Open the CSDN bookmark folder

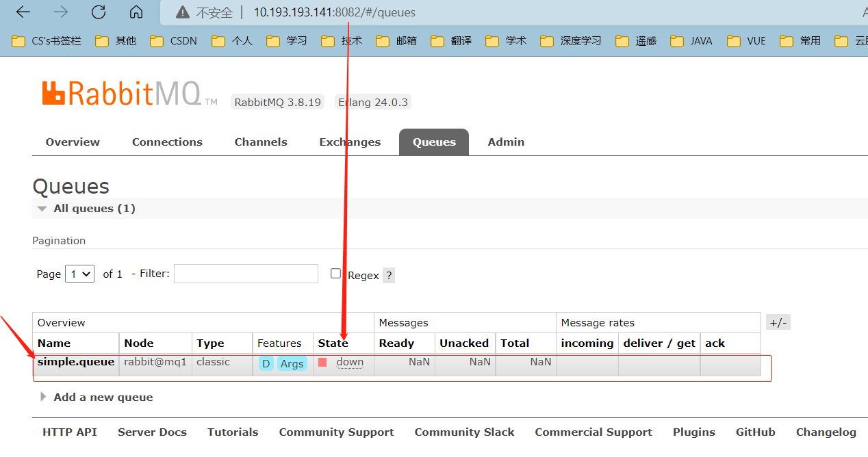point(174,41)
